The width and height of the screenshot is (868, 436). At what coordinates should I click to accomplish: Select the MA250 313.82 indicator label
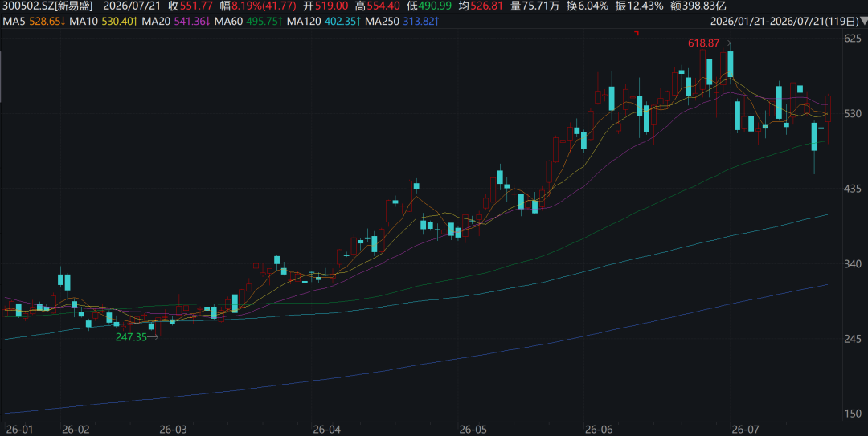click(403, 22)
